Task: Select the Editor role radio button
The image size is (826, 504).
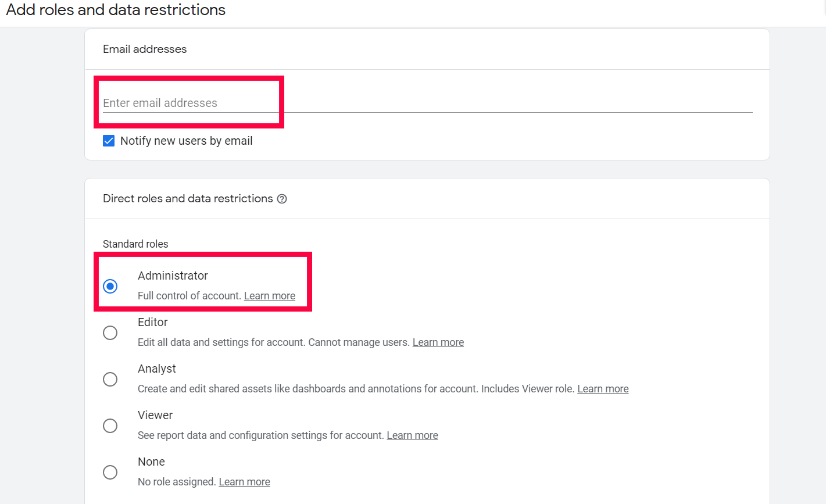Action: (x=110, y=333)
